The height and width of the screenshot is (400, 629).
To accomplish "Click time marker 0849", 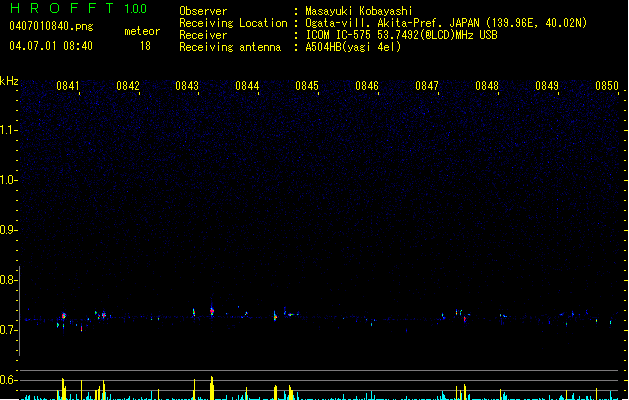I will (547, 86).
